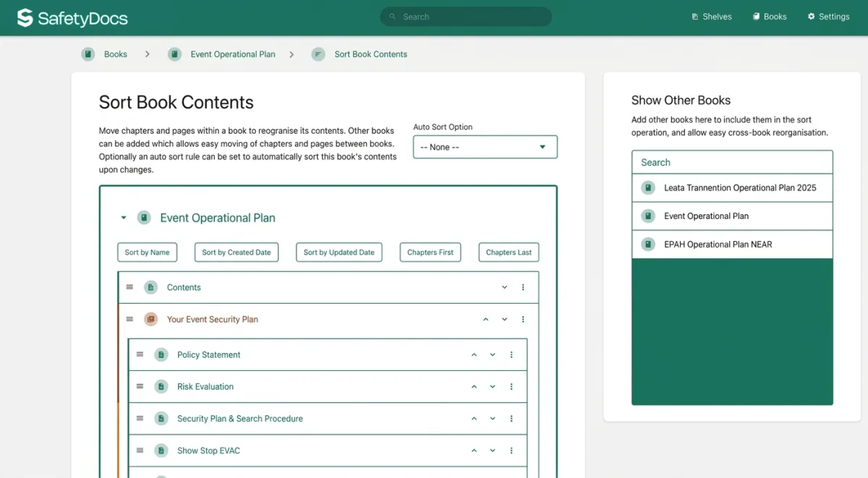Focus the top Search field
The width and height of the screenshot is (868, 478).
click(x=466, y=17)
